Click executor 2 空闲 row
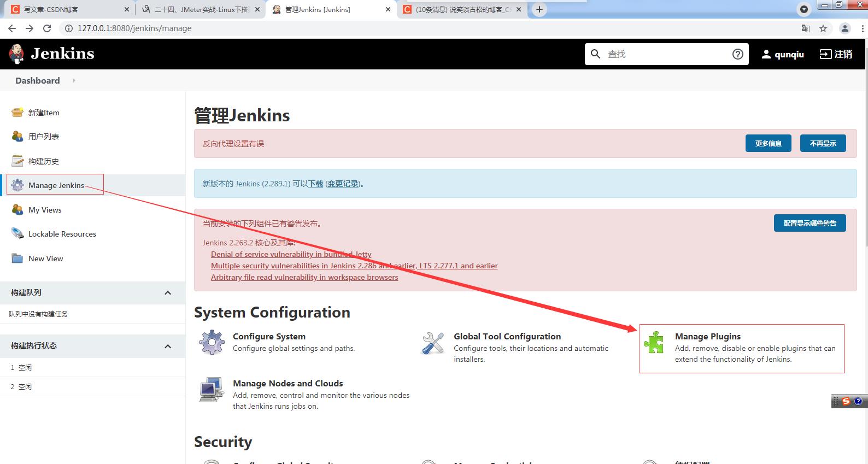Viewport: 868px width, 464px height. [x=92, y=386]
